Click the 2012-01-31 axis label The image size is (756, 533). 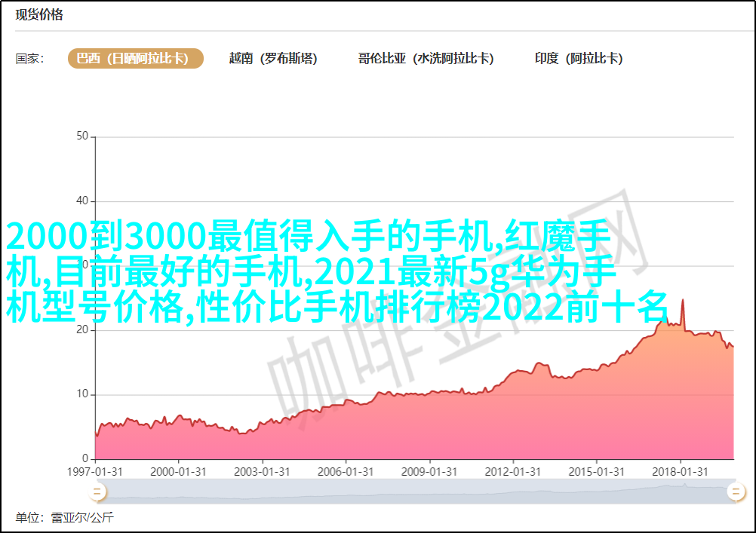point(513,472)
